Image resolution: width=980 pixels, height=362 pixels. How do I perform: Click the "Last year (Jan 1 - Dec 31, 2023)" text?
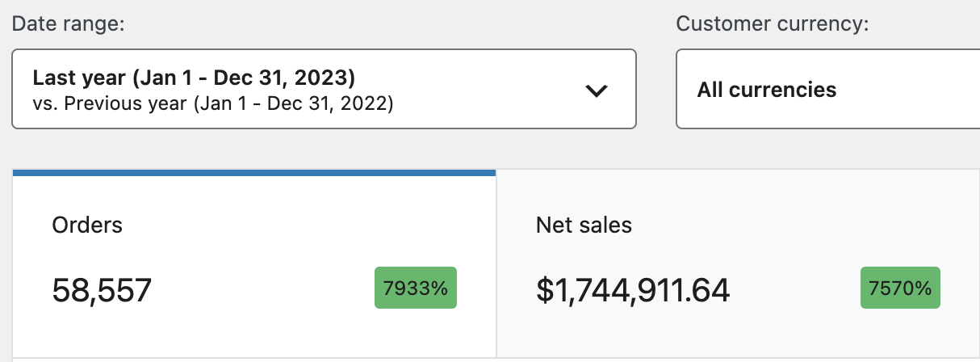194,78
